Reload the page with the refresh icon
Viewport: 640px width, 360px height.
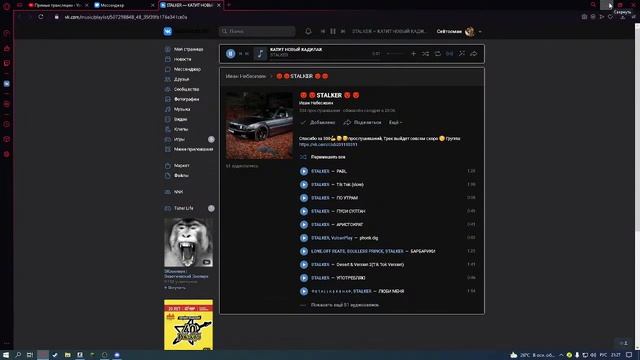pyautogui.click(x=41, y=17)
